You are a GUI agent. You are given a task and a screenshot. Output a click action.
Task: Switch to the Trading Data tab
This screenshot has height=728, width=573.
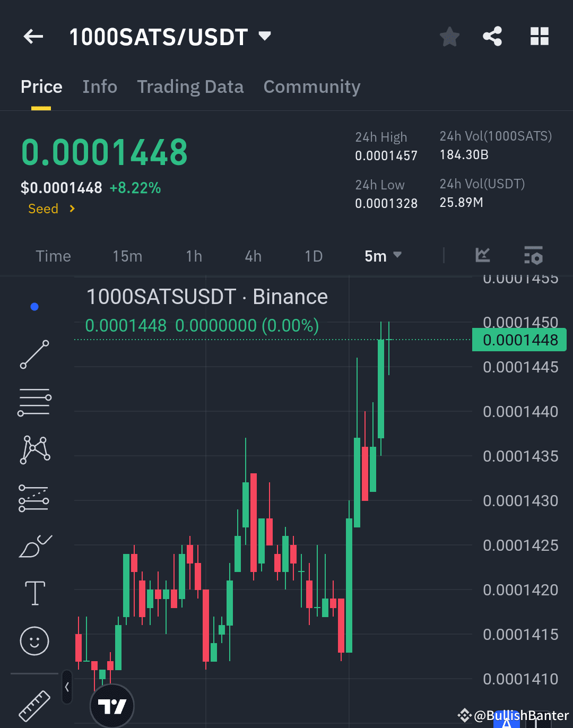point(190,86)
